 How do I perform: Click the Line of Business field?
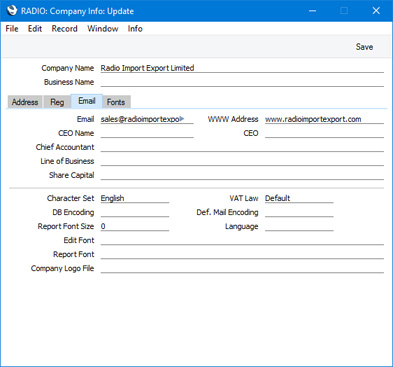click(x=242, y=161)
